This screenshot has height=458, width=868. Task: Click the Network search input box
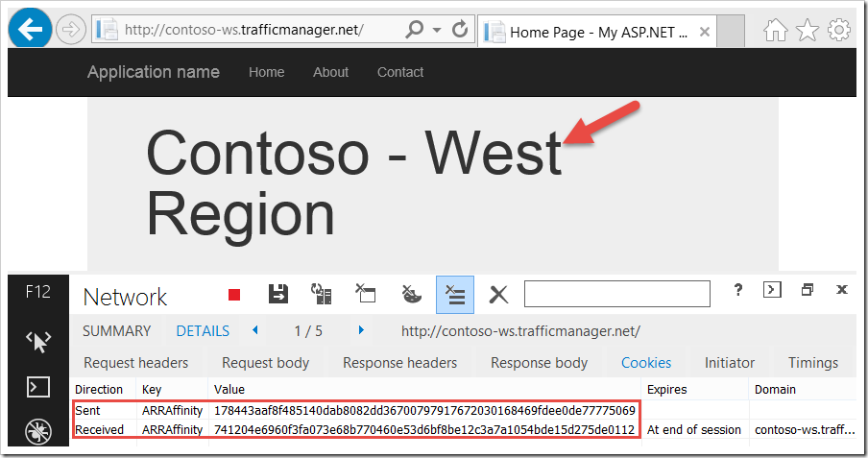coord(617,294)
